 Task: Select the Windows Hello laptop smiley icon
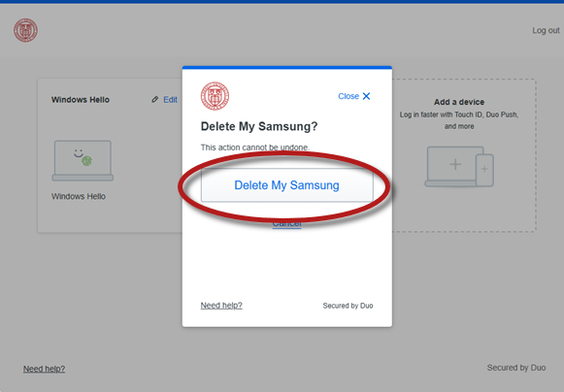point(83,160)
